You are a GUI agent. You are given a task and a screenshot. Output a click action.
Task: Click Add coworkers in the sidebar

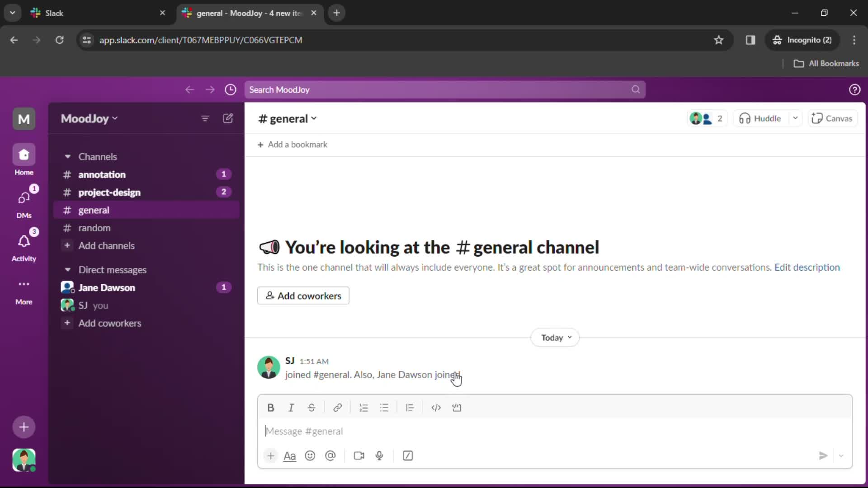pos(146,323)
